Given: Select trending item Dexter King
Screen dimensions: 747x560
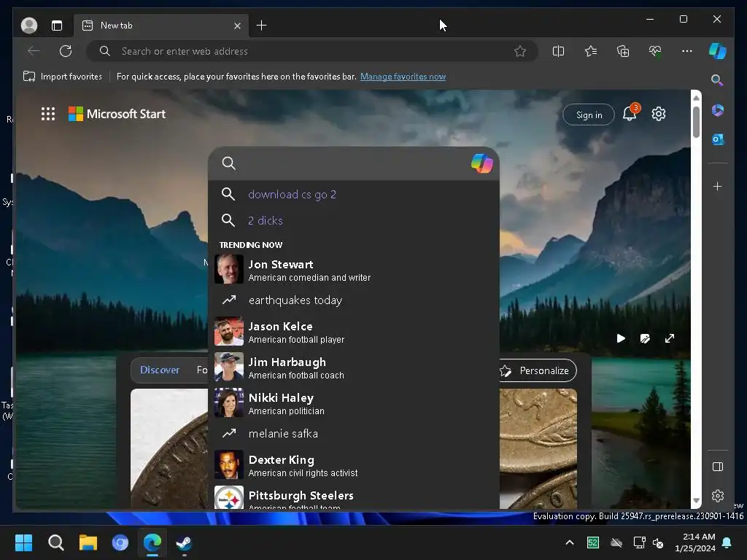Looking at the screenshot, I should point(354,464).
